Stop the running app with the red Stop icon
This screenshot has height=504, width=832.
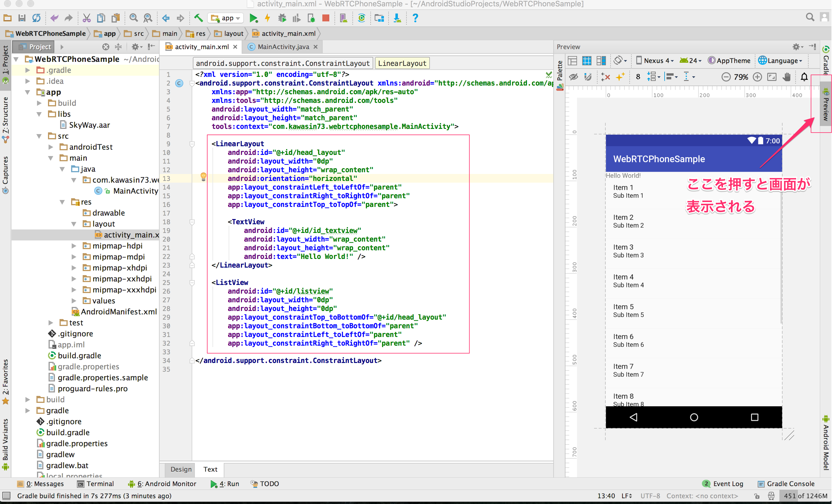pyautogui.click(x=326, y=18)
